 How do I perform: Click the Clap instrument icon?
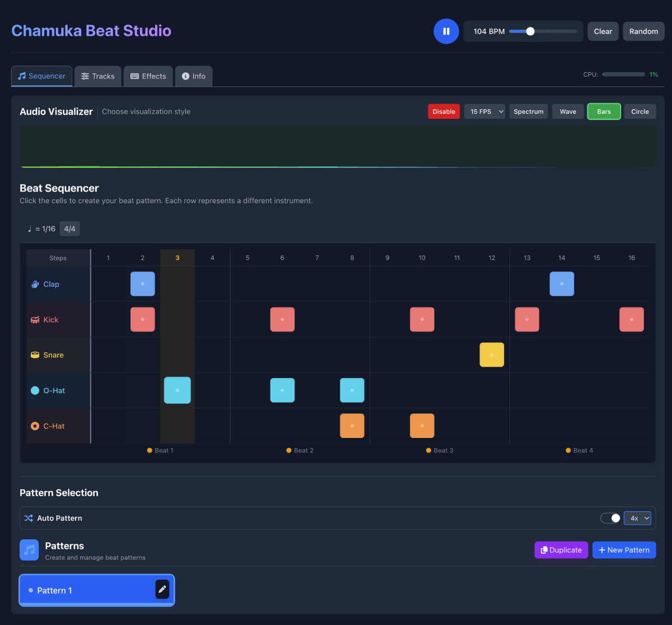click(35, 284)
